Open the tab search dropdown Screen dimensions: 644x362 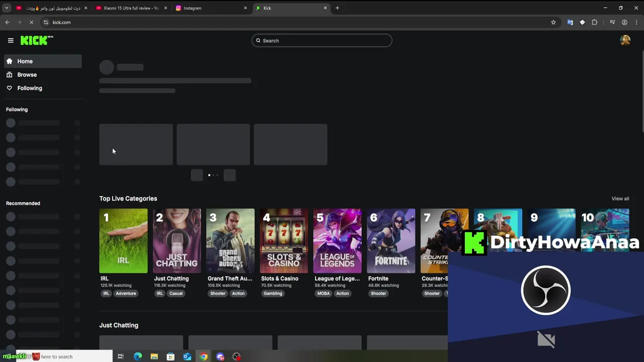point(7,8)
